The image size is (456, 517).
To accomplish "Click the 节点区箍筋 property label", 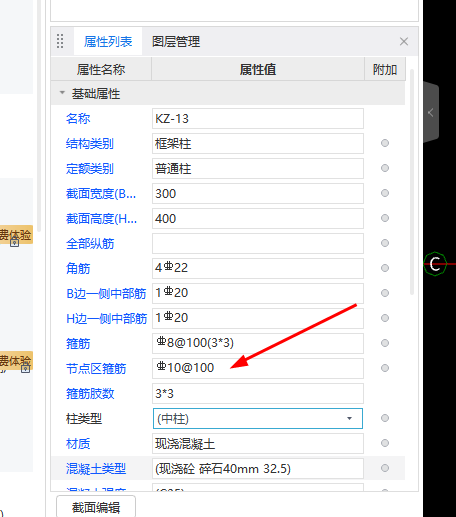I will tap(96, 369).
